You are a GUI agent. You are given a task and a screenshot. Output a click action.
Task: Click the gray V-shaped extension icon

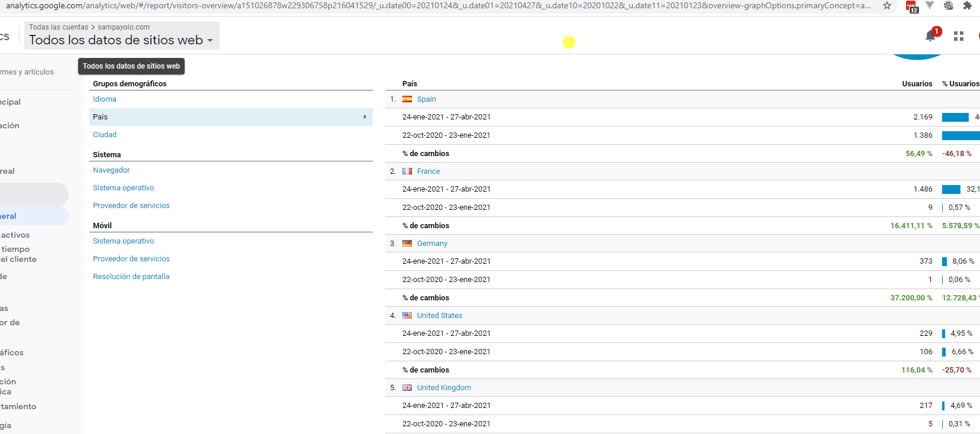930,6
